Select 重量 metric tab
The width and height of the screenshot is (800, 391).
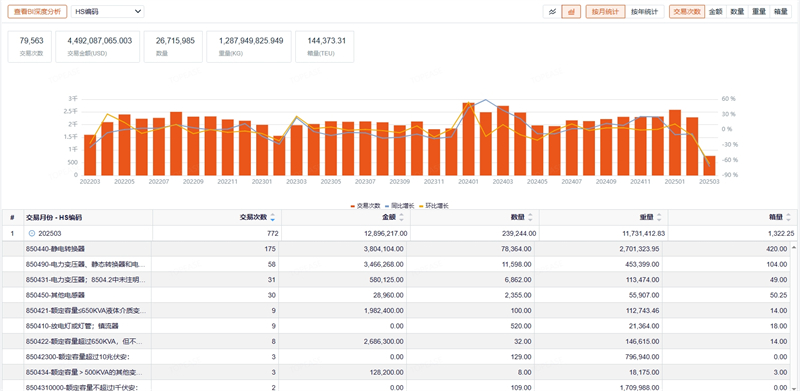click(759, 12)
